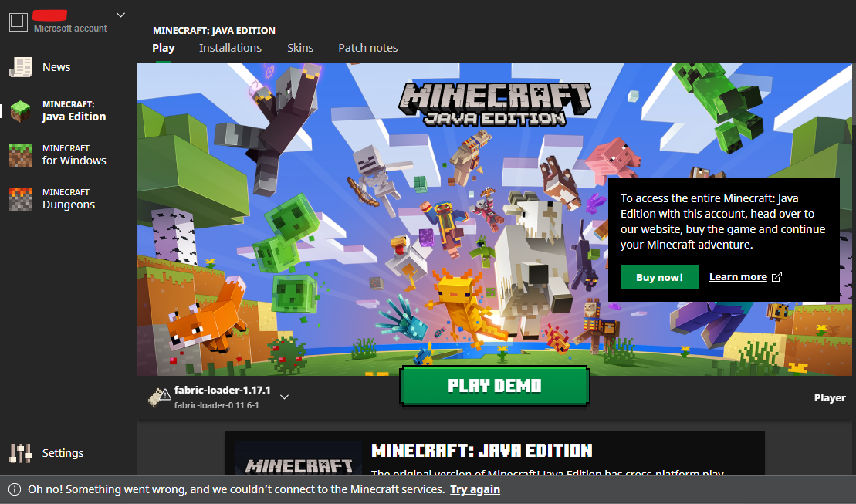Click the Minecraft Java Edition banner logo
The image size is (856, 504).
495,104
